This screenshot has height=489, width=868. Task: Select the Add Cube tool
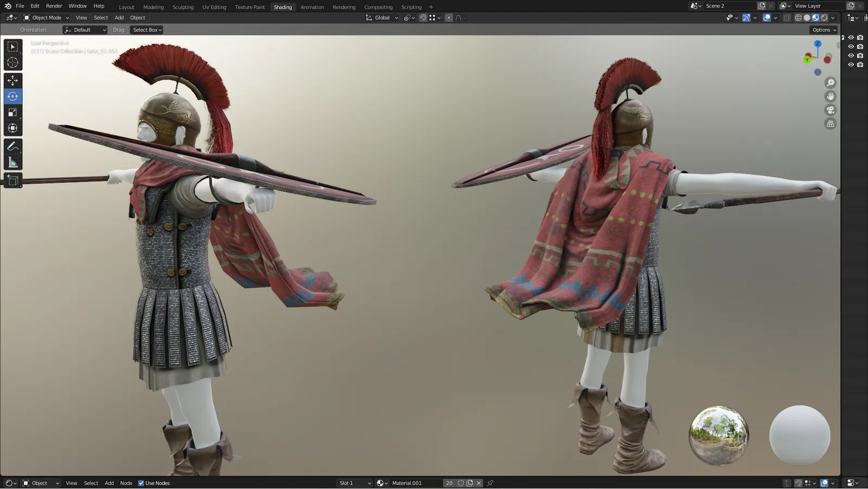[x=12, y=180]
